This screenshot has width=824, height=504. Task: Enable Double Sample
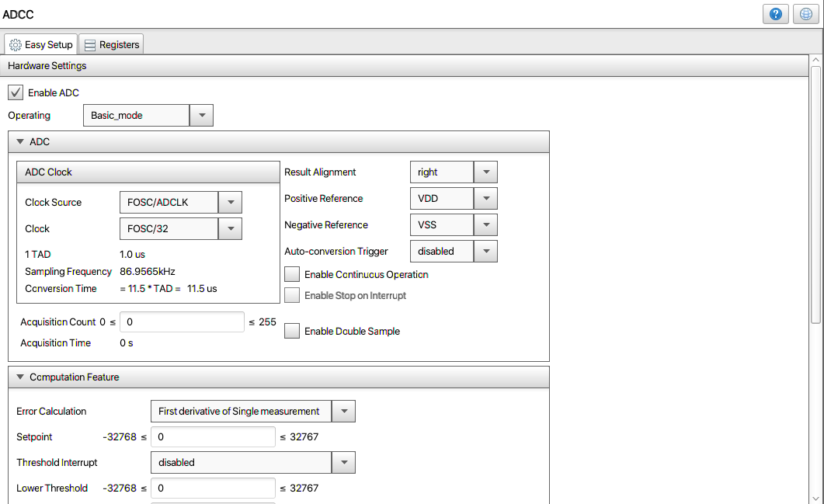[292, 331]
